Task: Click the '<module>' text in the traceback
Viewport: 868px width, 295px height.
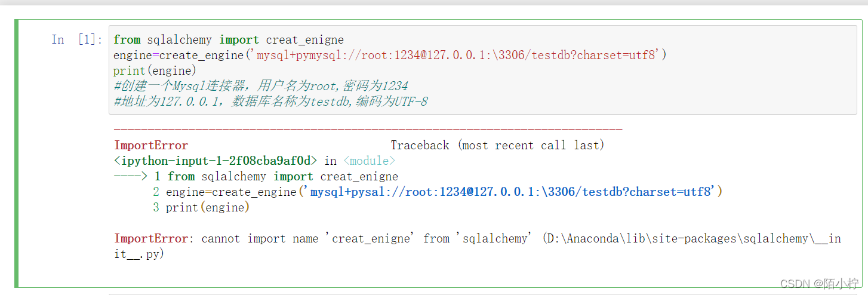Action: click(x=369, y=161)
